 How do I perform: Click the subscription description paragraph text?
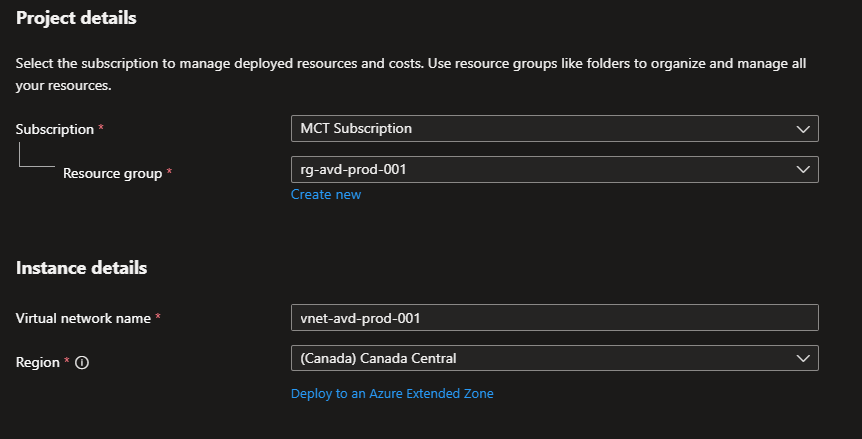410,64
